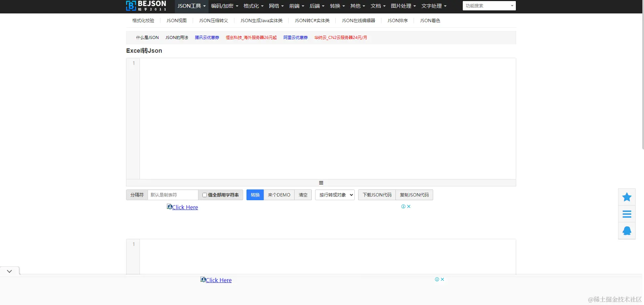This screenshot has width=644, height=305.
Task: Expand the 图片处理 menu
Action: pyautogui.click(x=403, y=6)
